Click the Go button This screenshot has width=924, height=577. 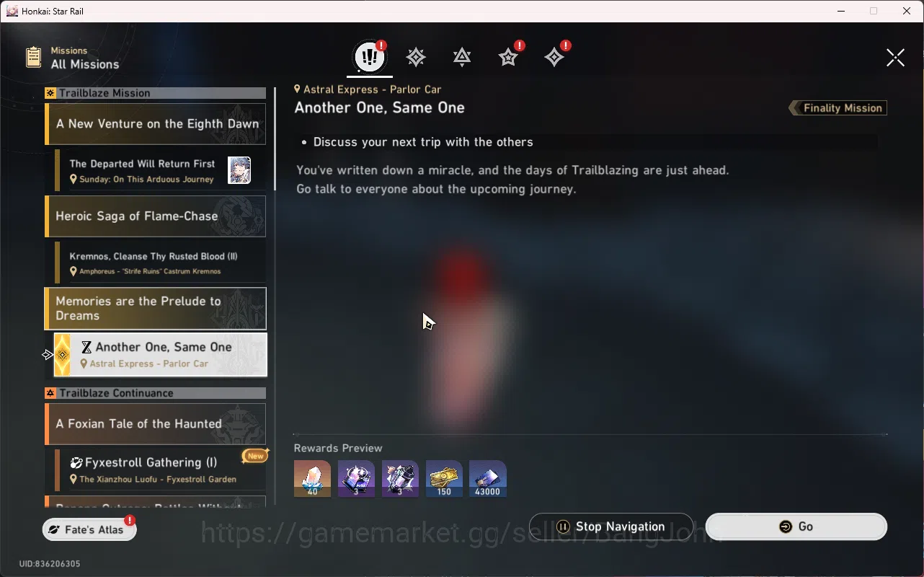[x=796, y=527]
